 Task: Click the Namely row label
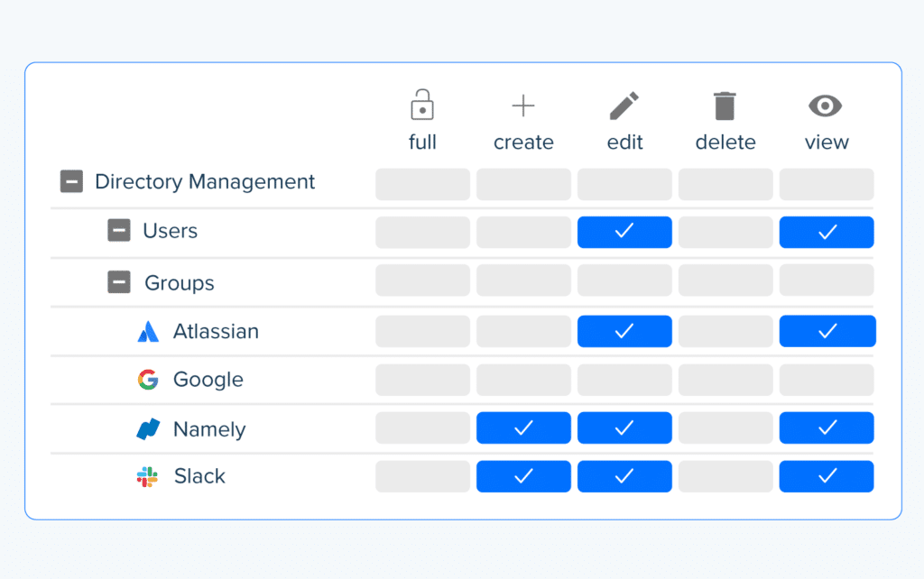click(x=209, y=429)
